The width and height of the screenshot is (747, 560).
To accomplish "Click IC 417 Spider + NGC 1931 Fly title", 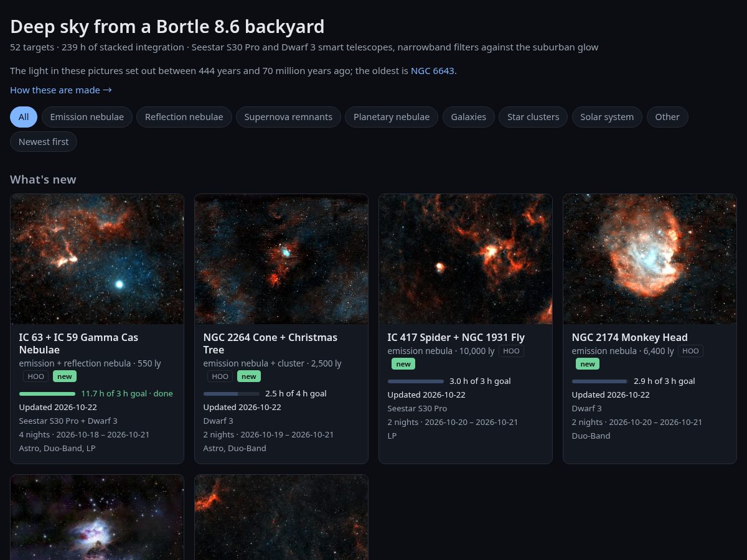I will click(x=456, y=337).
